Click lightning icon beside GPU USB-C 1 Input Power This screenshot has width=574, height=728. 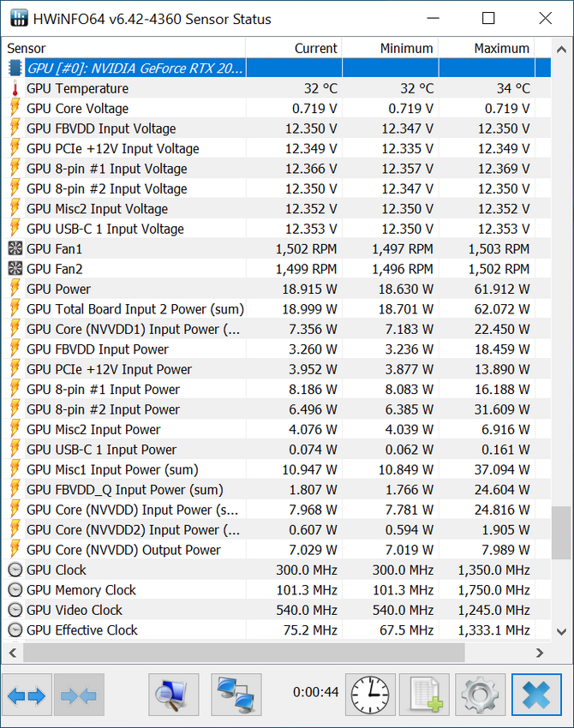[x=15, y=450]
